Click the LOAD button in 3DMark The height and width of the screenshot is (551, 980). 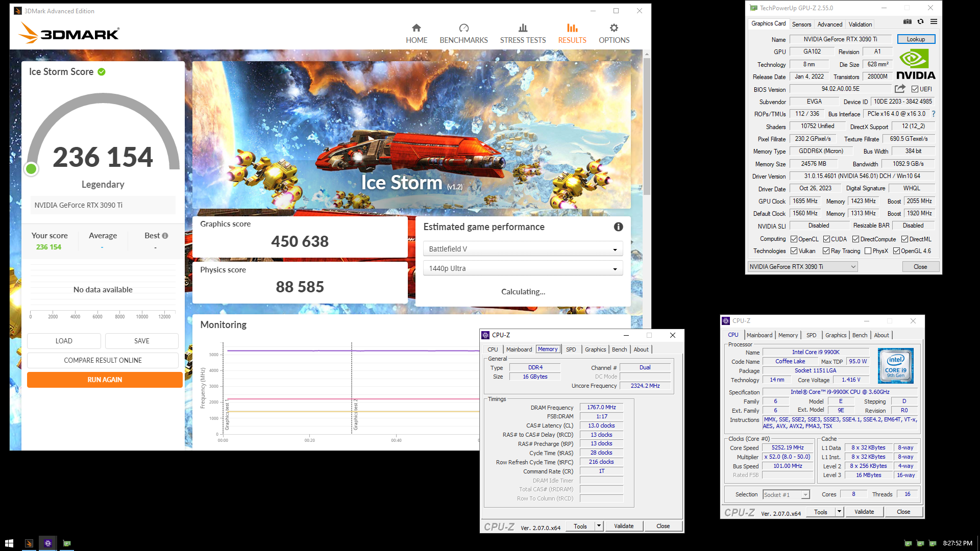tap(64, 341)
